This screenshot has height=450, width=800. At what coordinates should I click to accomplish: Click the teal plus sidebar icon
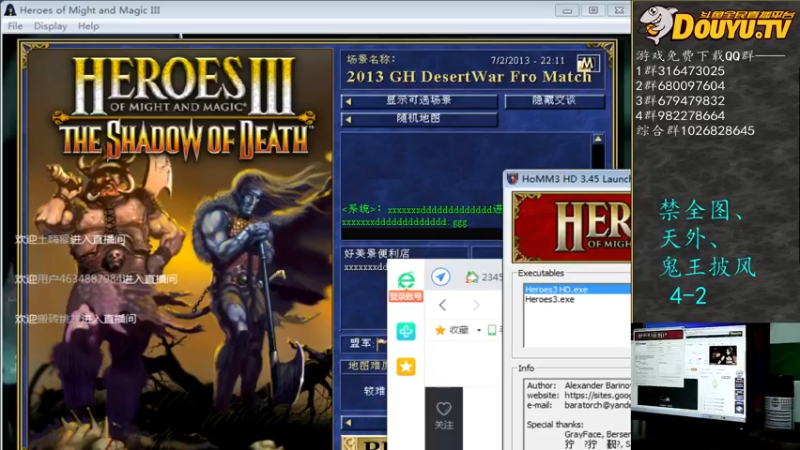pyautogui.click(x=406, y=332)
